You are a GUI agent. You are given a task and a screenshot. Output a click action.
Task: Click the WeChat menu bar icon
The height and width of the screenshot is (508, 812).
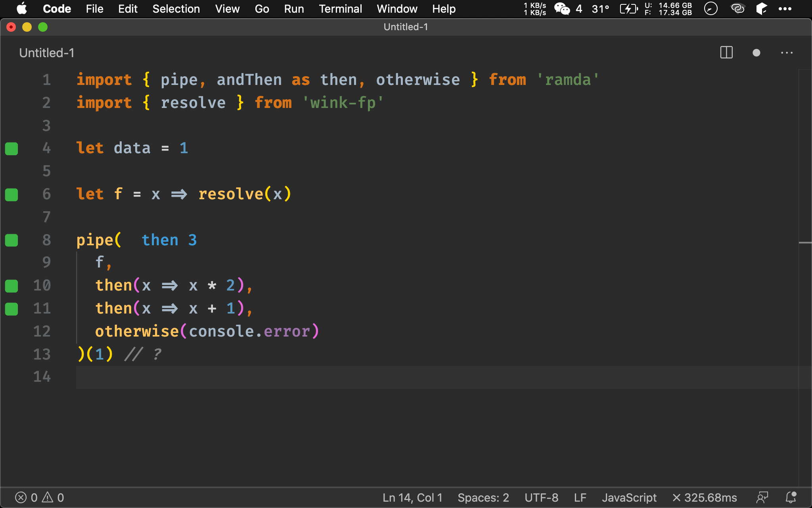(562, 9)
